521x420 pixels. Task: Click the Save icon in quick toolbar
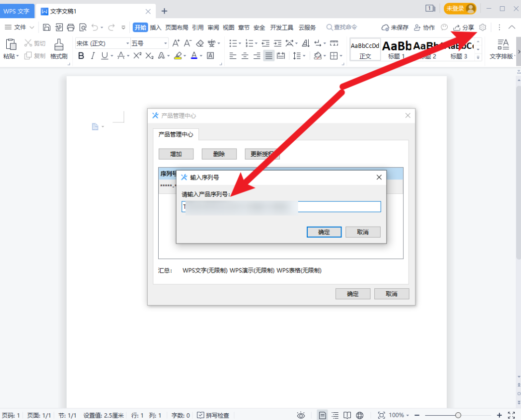[47, 27]
